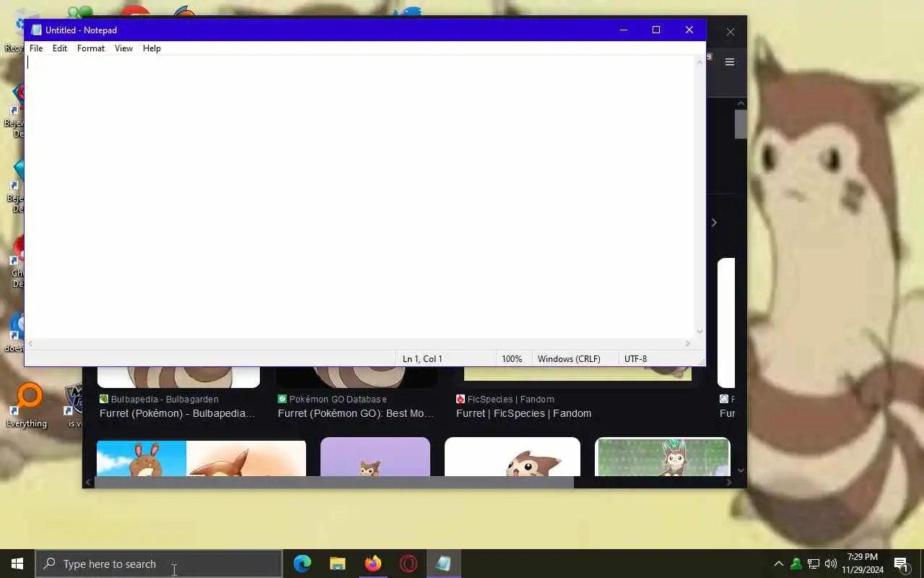
Task: Open the File menu in Notepad
Action: (x=36, y=48)
